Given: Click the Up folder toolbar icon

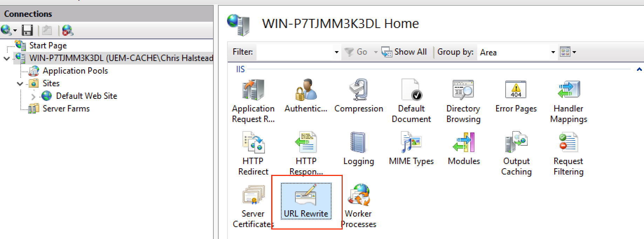Looking at the screenshot, I should click(x=47, y=30).
